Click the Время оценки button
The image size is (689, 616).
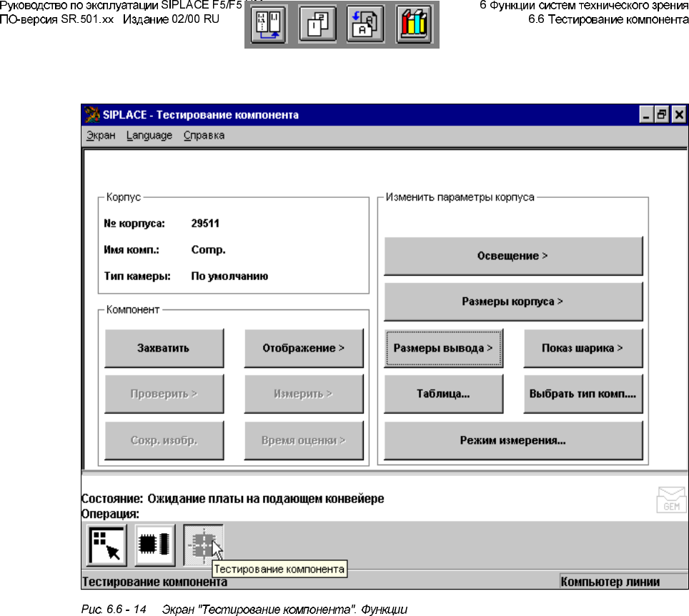304,440
